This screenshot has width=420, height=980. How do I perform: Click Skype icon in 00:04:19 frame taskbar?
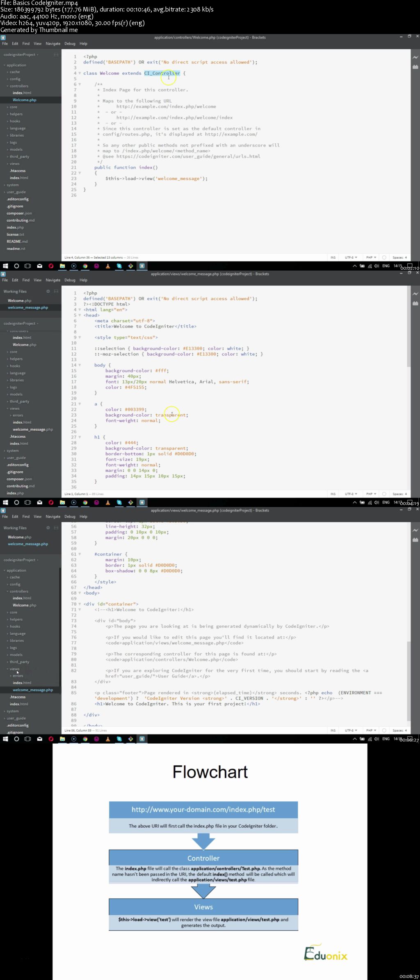[x=119, y=503]
